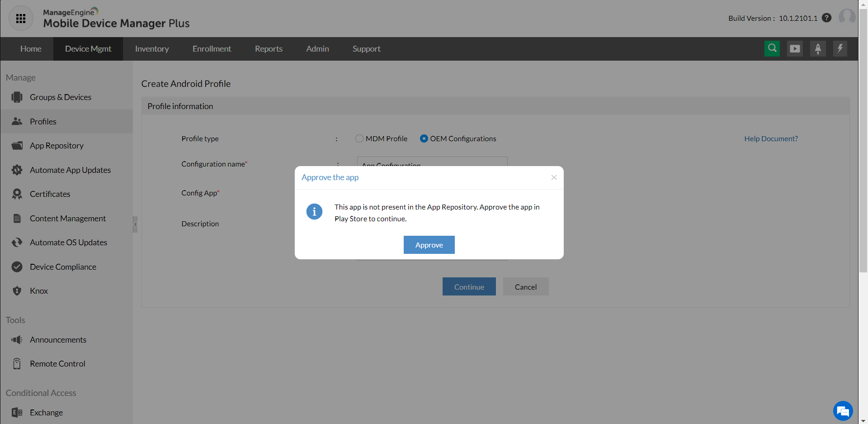Go to Device Compliance section

(63, 267)
